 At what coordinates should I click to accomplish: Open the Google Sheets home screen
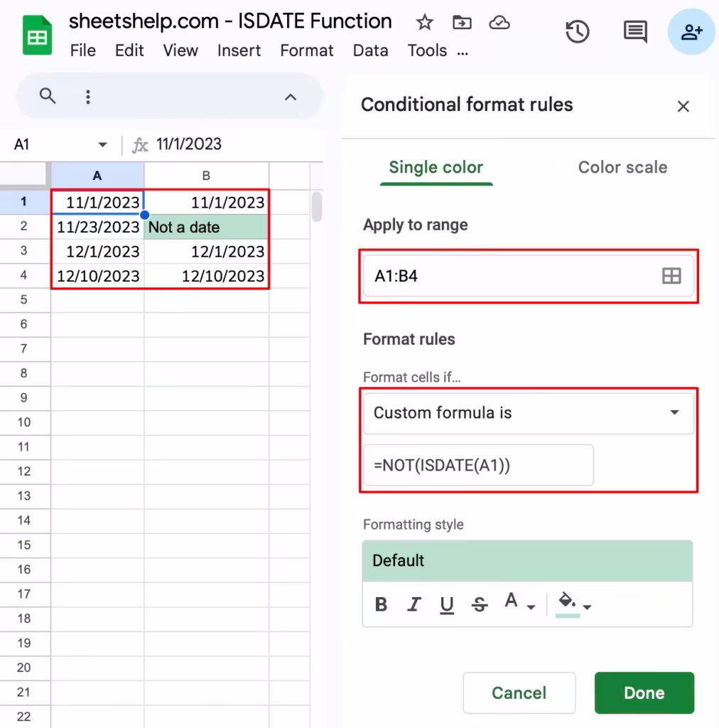(37, 35)
